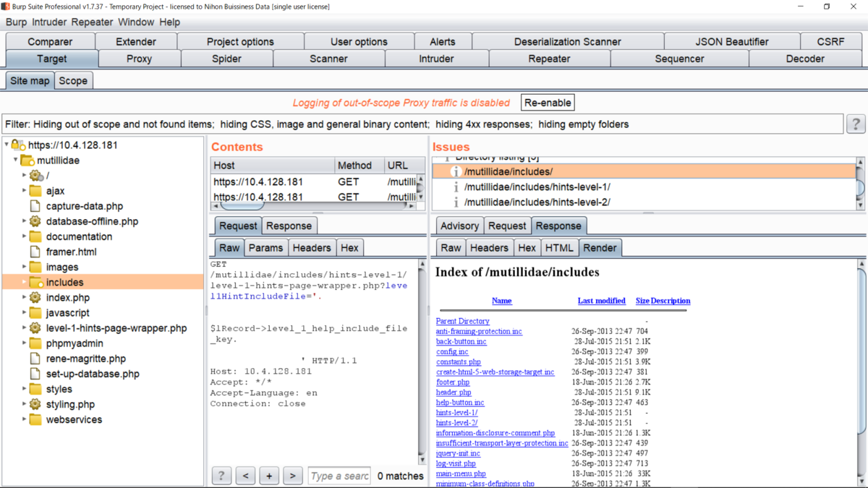This screenshot has height=488, width=868.
Task: Click the Contents table horizontal scrollbar
Action: 313,206
